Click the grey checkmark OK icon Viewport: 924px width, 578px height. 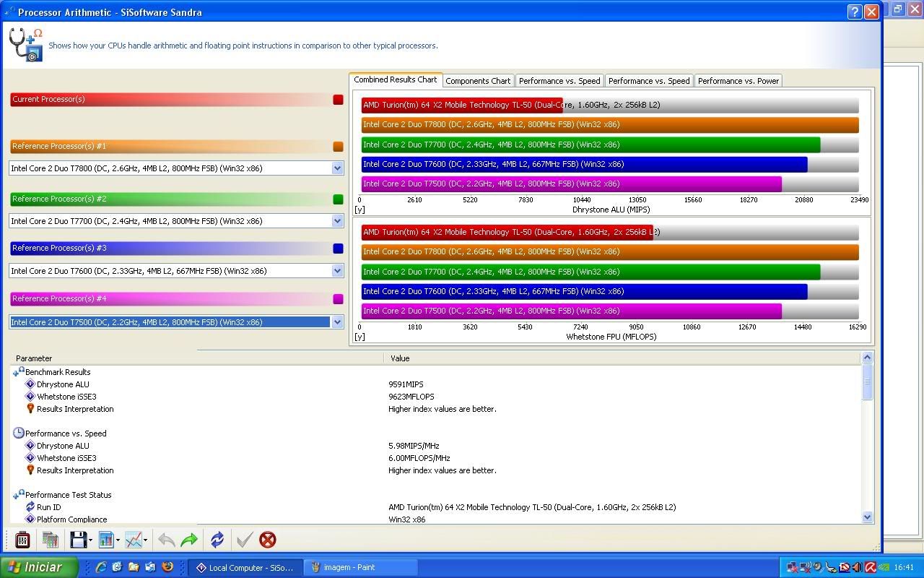coord(244,540)
